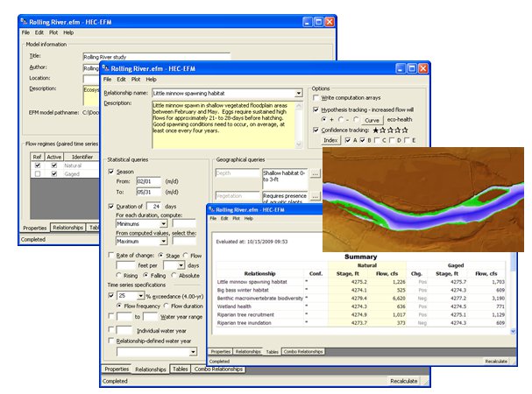
Task: Click the Identifier column header
Action: point(82,157)
